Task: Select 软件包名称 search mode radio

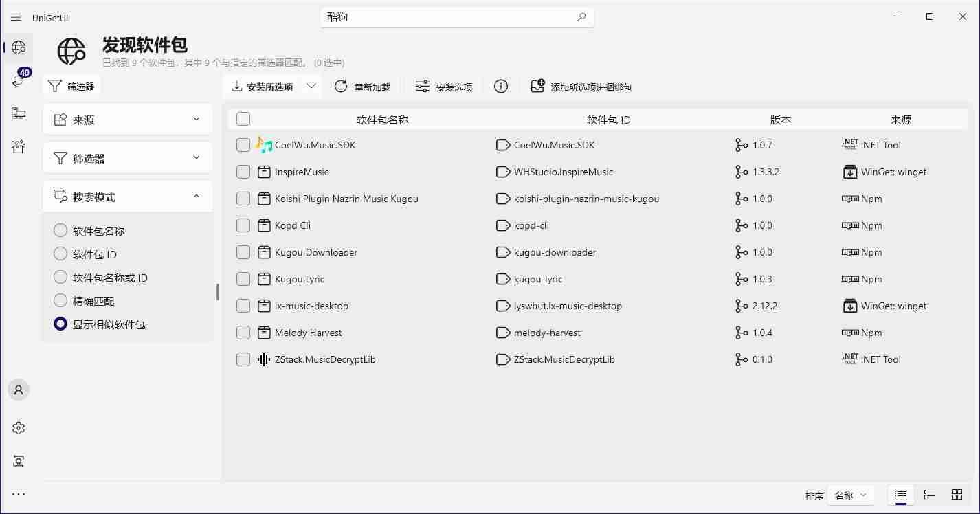Action: pyautogui.click(x=60, y=231)
